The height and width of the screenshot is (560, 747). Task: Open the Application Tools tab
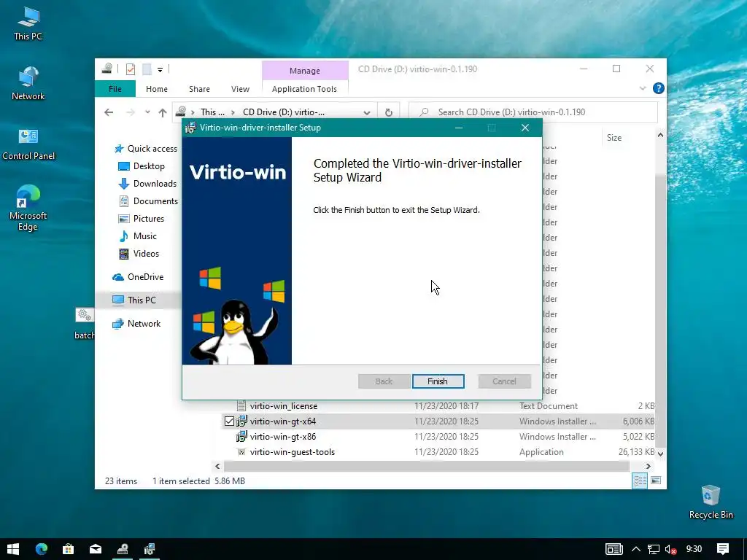tap(304, 89)
